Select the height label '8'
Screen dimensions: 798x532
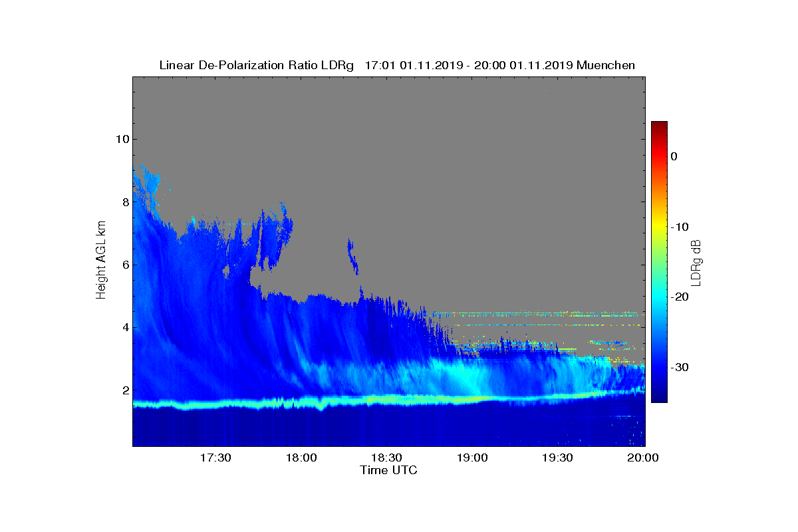pos(124,201)
